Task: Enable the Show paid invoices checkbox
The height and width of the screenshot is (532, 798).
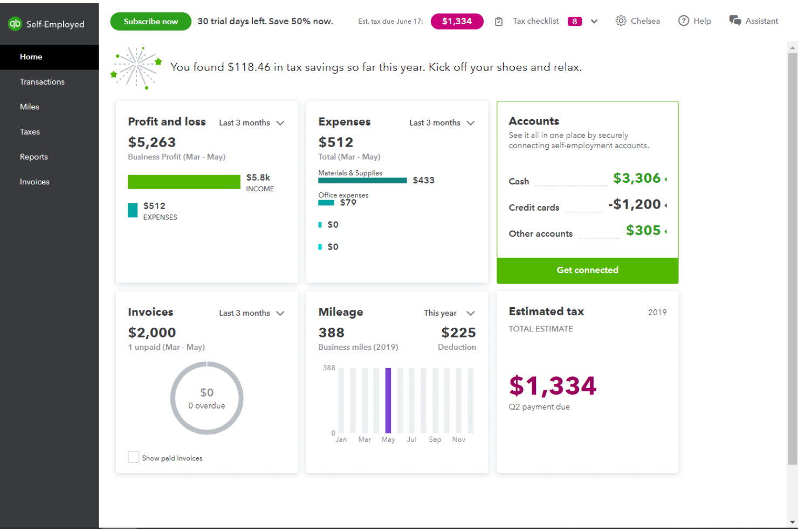Action: tap(133, 457)
